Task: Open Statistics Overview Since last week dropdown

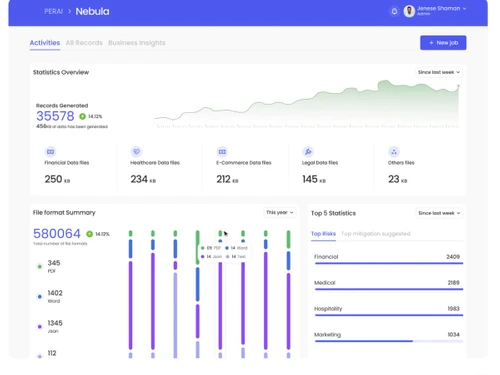Action: tap(439, 72)
